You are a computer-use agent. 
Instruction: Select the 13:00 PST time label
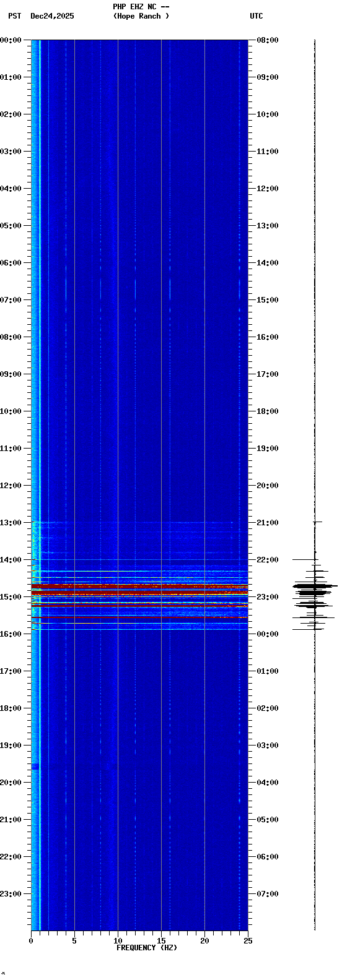[x=11, y=523]
